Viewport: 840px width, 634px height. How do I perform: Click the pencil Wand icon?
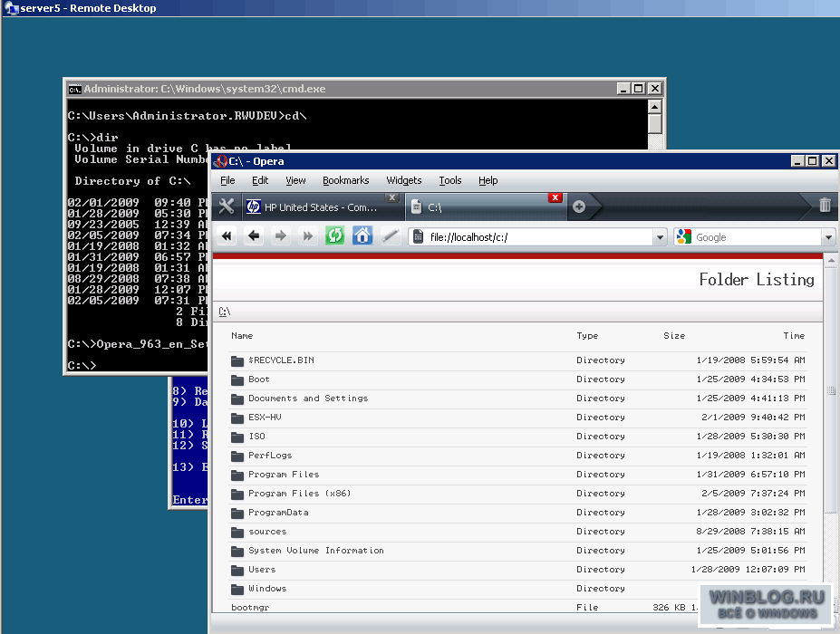point(390,235)
